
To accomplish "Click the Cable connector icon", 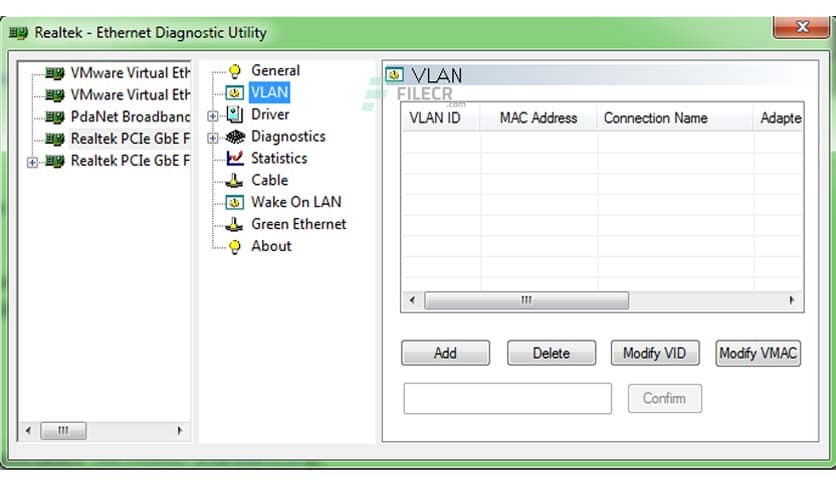I will pos(234,180).
